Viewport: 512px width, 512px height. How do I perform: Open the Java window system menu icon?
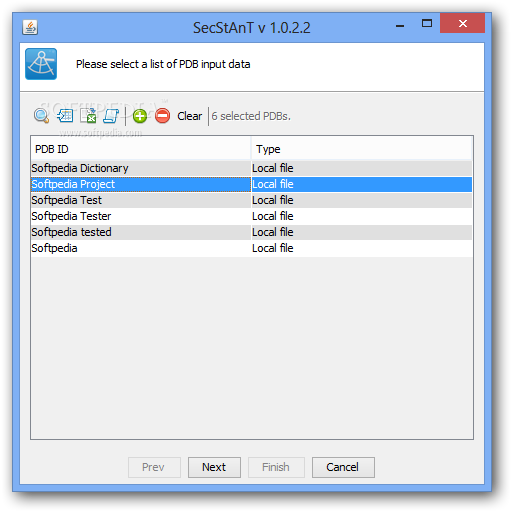pyautogui.click(x=30, y=27)
